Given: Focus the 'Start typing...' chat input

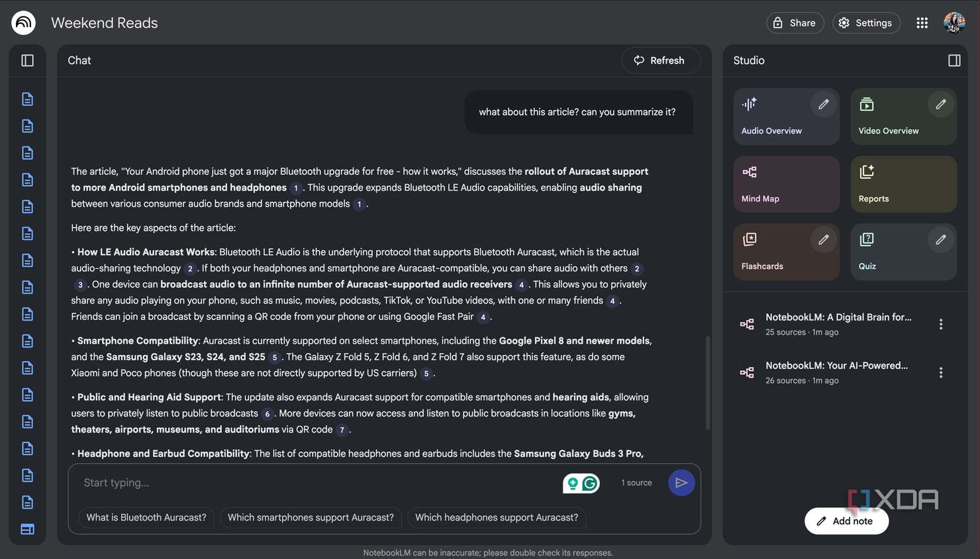Looking at the screenshot, I should 318,483.
